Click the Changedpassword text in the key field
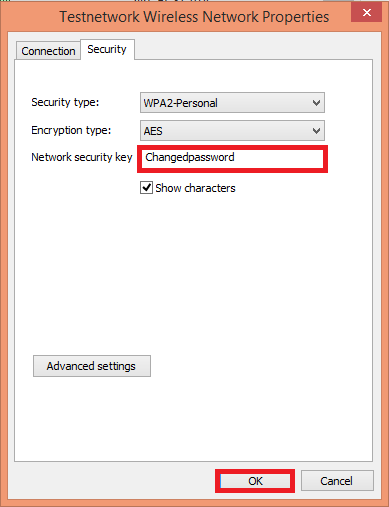 (x=190, y=157)
